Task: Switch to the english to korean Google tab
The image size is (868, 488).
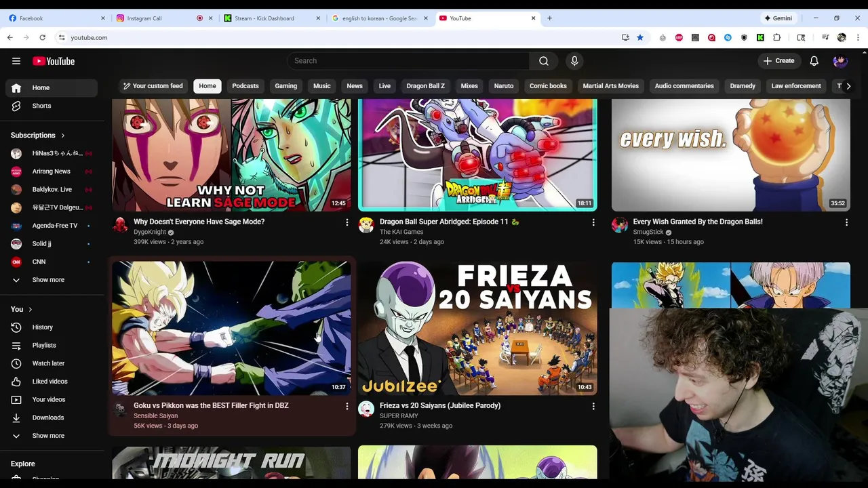Action: point(380,18)
